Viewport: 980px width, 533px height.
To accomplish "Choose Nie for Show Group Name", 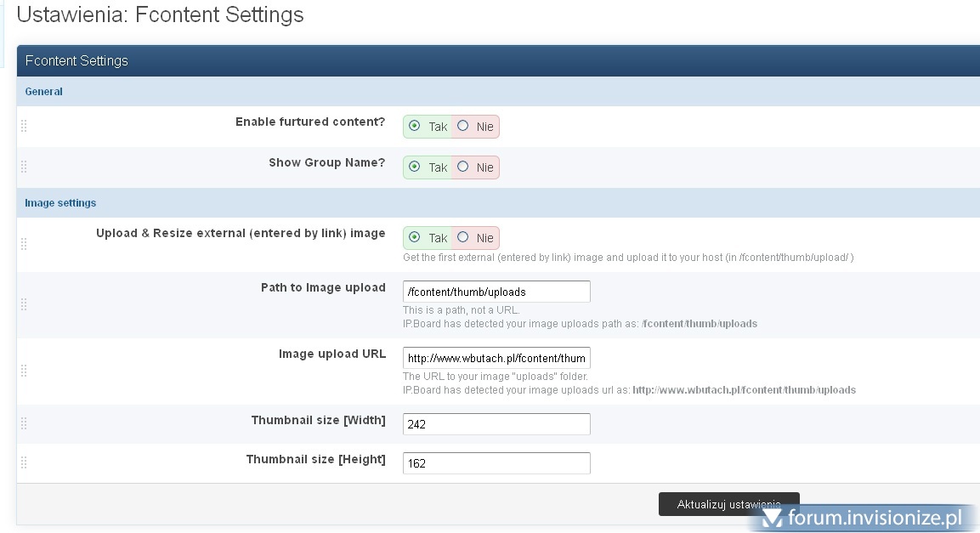I will [x=462, y=167].
